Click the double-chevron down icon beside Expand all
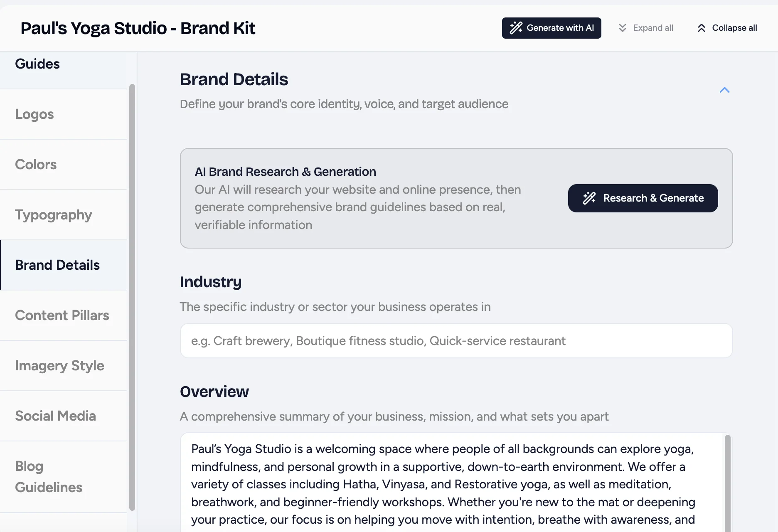 (x=622, y=28)
